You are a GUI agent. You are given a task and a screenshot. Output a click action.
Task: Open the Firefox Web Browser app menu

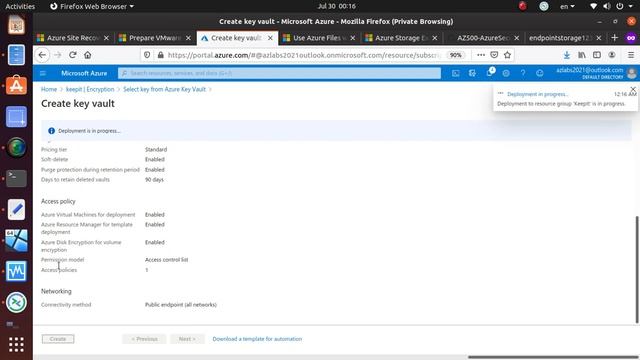[x=92, y=6]
